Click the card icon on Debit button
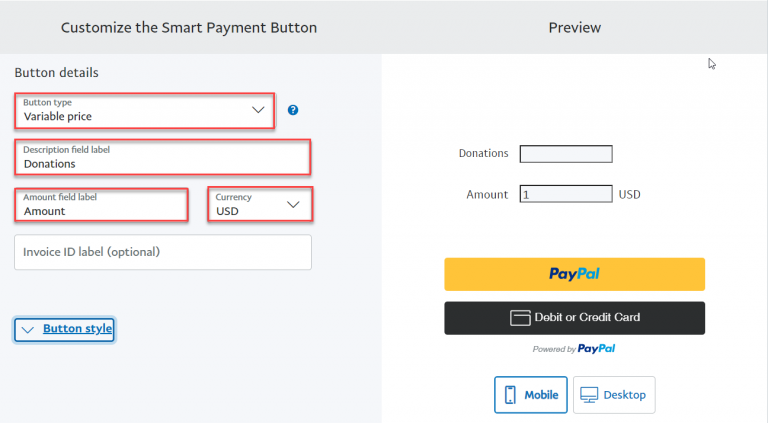Screen dimensions: 768x423 [520, 318]
